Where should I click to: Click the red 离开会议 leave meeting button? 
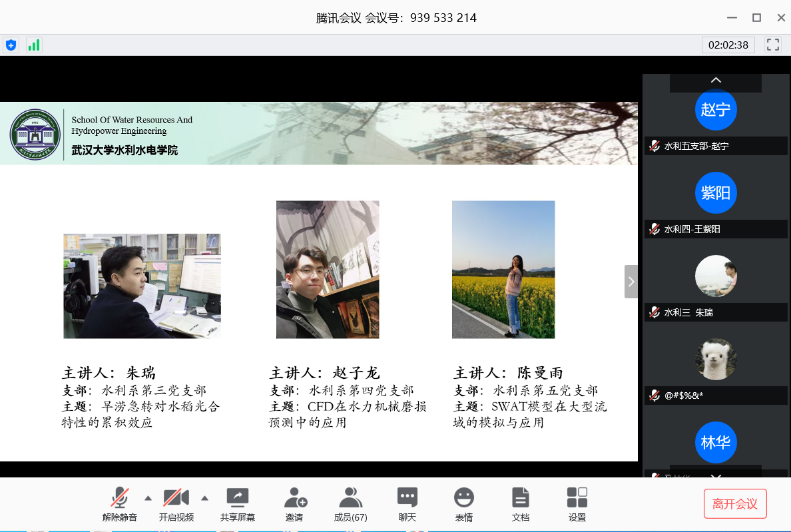[735, 503]
